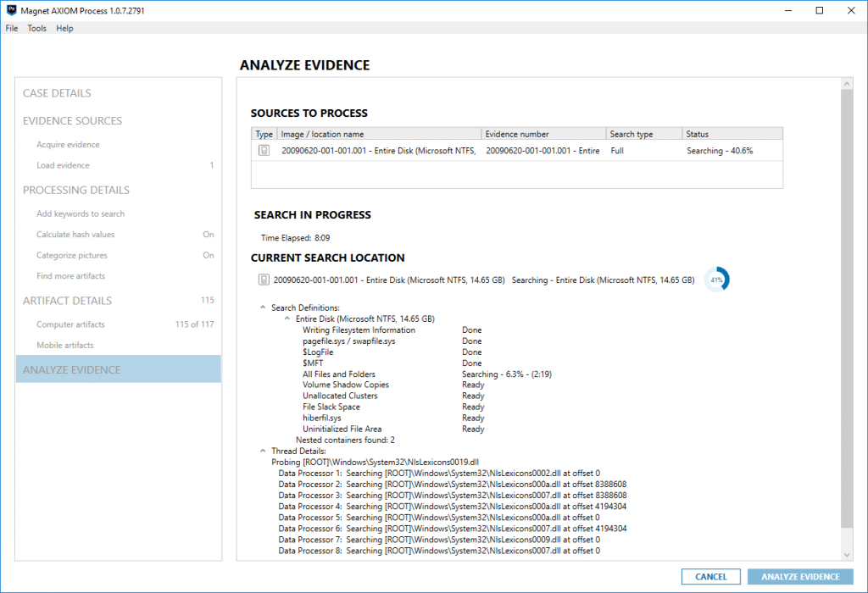Select 'Unallocated Clusters' row

tap(340, 396)
